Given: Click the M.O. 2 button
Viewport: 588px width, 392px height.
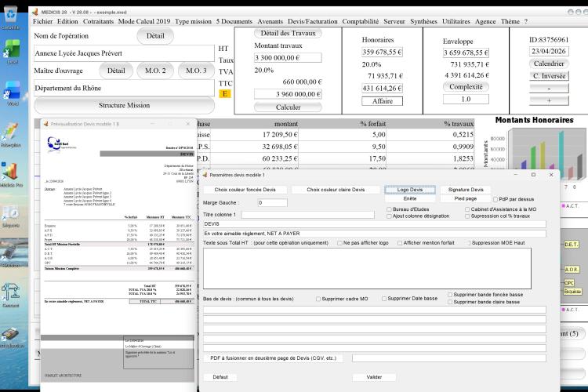Looking at the screenshot, I should point(155,71).
